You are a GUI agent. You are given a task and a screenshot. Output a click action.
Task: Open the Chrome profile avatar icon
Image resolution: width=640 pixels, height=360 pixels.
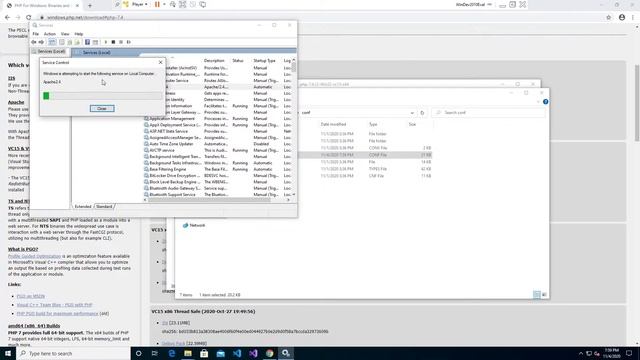[622, 18]
